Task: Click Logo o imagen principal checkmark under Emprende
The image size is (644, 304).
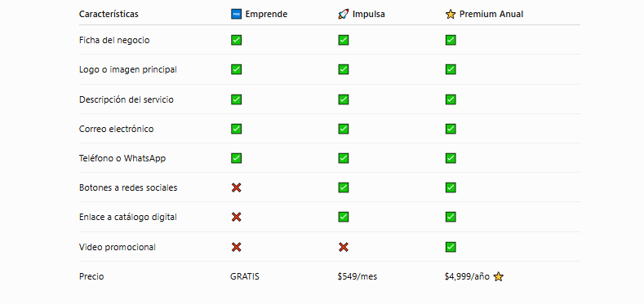Action: [236, 69]
